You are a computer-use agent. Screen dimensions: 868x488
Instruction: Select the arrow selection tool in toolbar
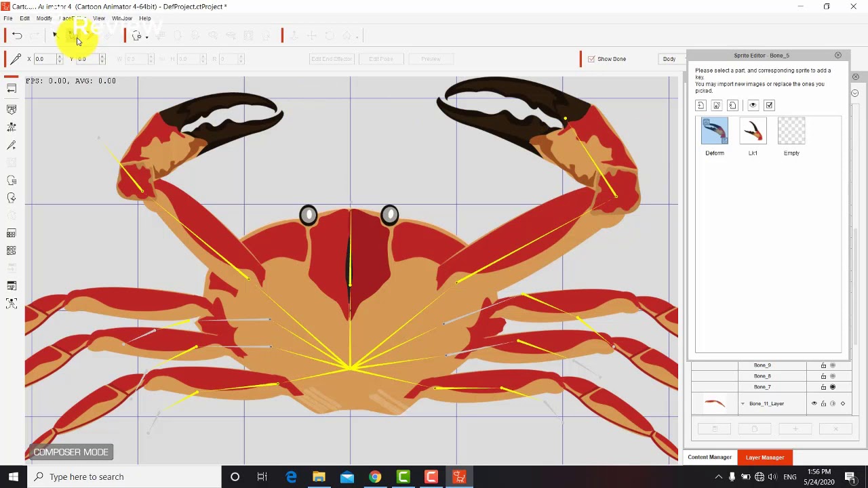[x=55, y=35]
